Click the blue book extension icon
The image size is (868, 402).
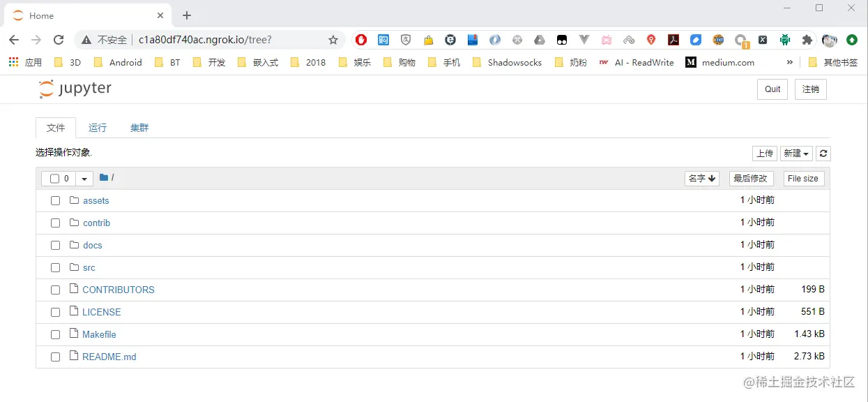coord(473,40)
